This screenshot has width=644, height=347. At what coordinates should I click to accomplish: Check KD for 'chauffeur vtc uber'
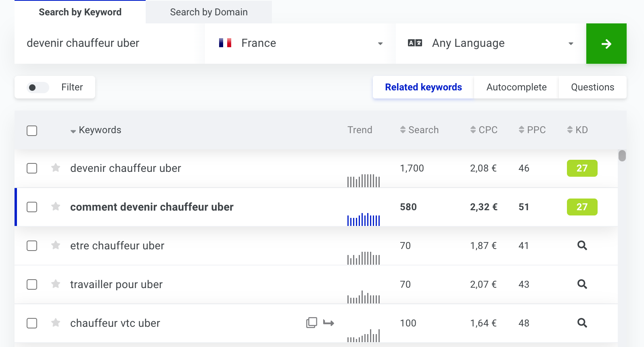pos(582,323)
